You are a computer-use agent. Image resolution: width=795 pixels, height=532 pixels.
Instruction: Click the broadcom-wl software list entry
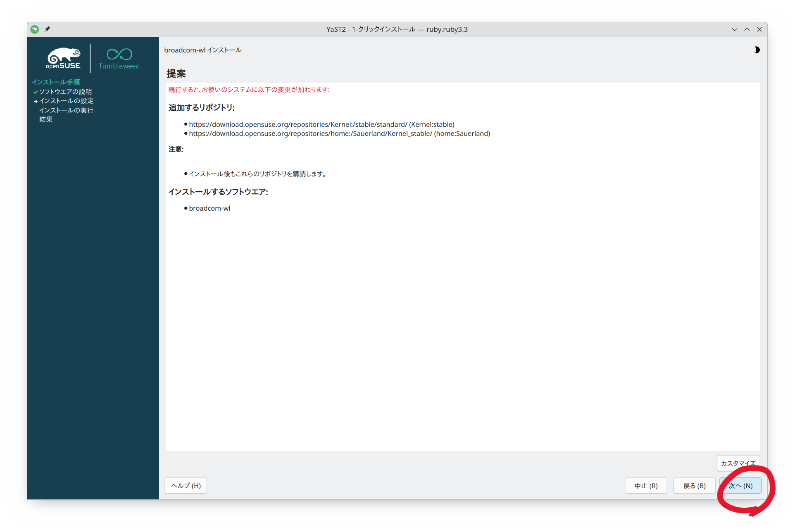click(209, 208)
